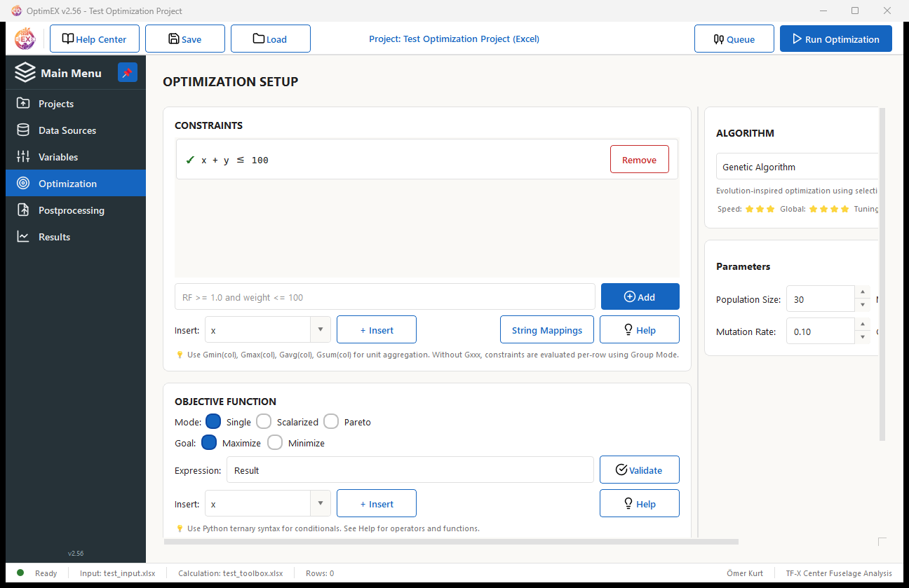This screenshot has height=588, width=909.
Task: Open the objective function Insert dropdown
Action: tap(320, 503)
